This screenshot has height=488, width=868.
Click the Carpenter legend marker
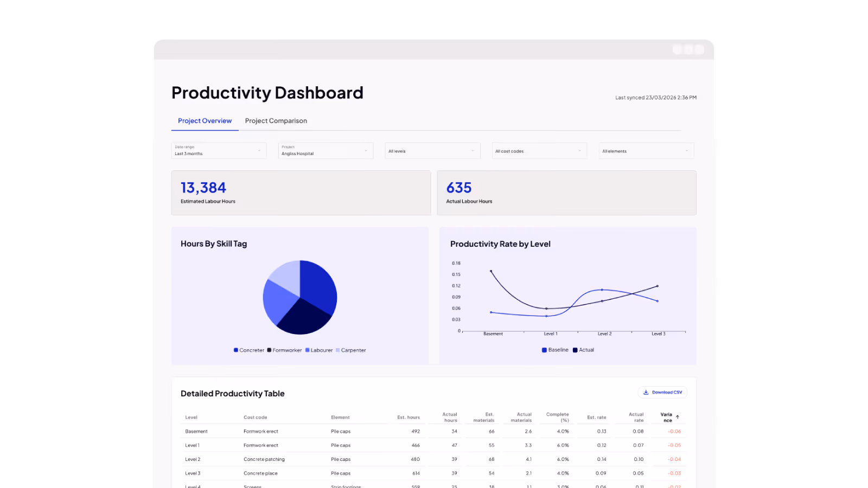pos(338,350)
